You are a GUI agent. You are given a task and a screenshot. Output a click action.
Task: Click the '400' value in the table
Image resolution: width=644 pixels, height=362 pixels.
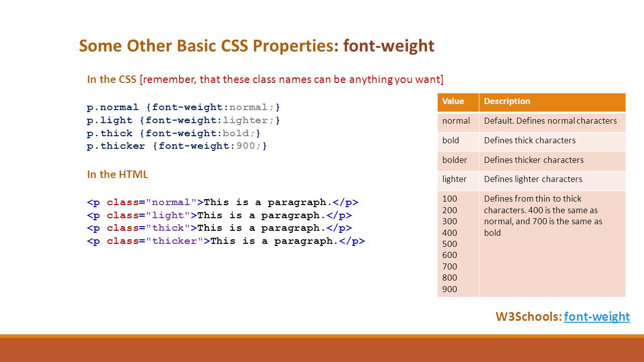pos(450,233)
